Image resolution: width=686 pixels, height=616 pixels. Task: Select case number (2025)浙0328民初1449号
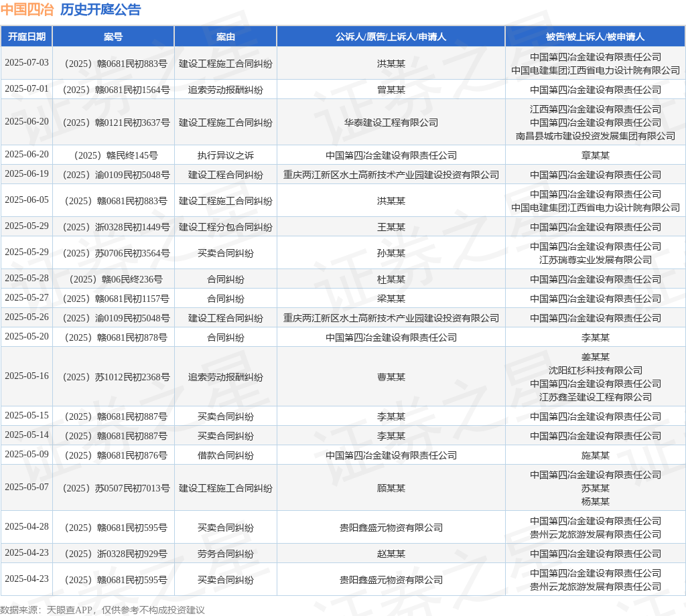point(116,227)
